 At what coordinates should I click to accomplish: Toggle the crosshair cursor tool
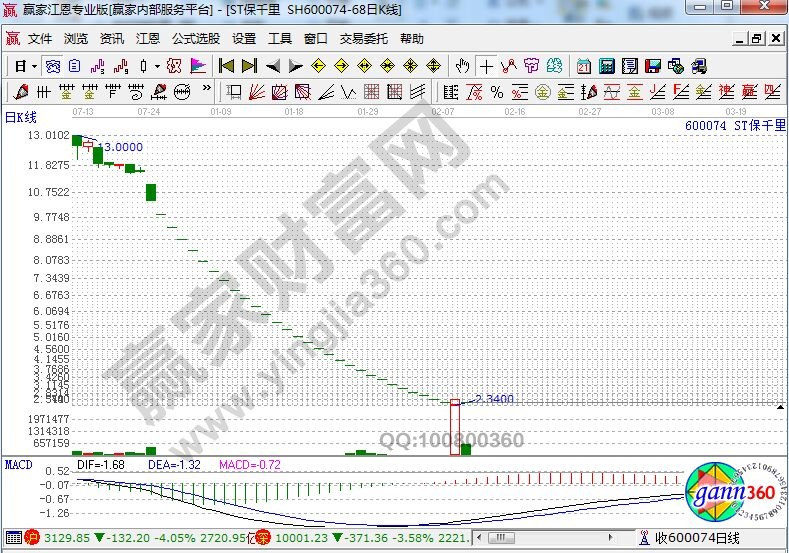(486, 66)
